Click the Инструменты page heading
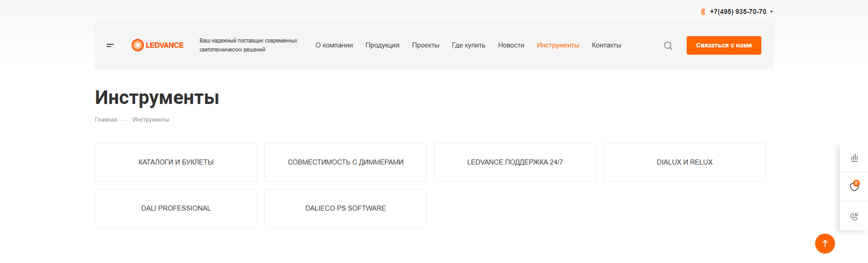This screenshot has height=263, width=868. pyautogui.click(x=157, y=98)
